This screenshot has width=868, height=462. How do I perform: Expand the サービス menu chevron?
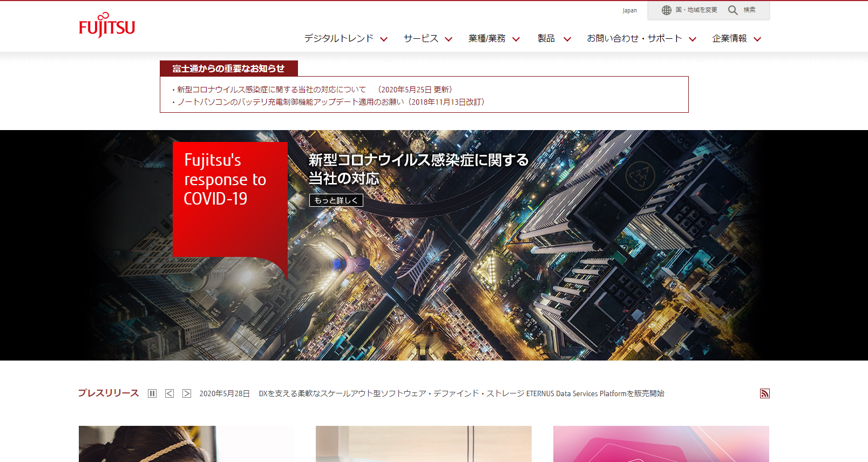449,39
